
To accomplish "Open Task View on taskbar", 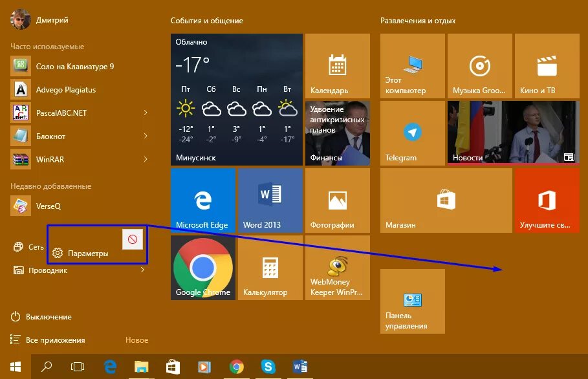I will tap(78, 367).
